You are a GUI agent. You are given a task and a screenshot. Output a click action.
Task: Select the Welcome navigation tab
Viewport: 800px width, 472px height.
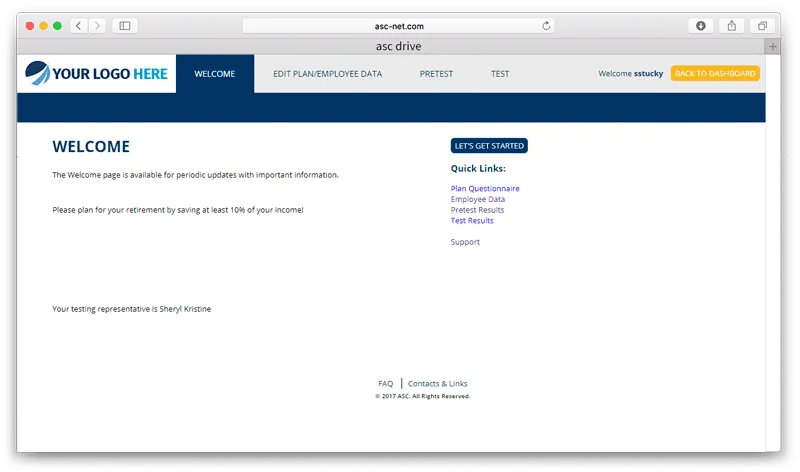point(215,74)
